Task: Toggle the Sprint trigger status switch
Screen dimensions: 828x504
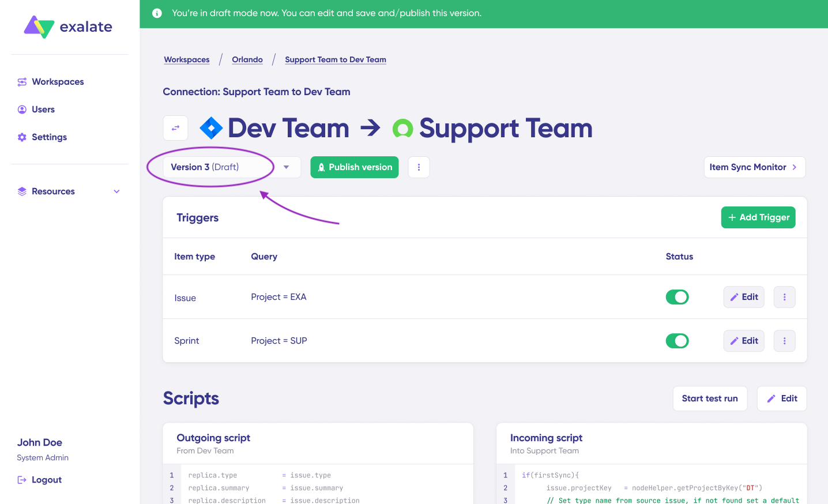Action: [x=678, y=341]
